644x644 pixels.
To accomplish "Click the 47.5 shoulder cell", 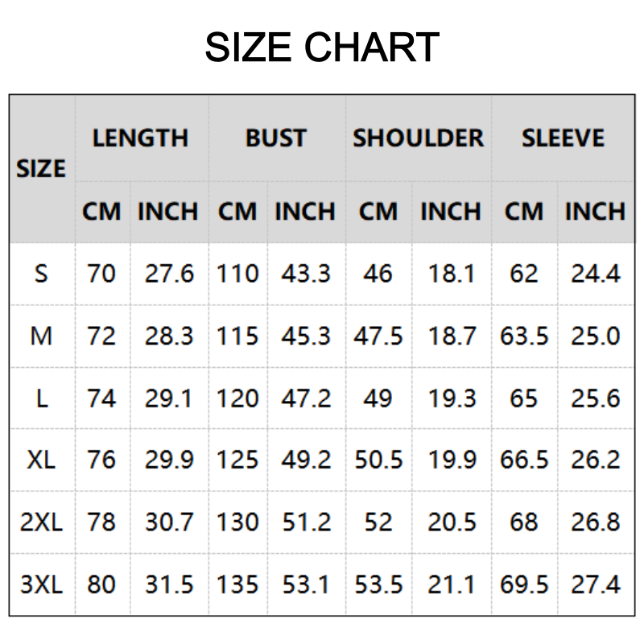I will (378, 336).
